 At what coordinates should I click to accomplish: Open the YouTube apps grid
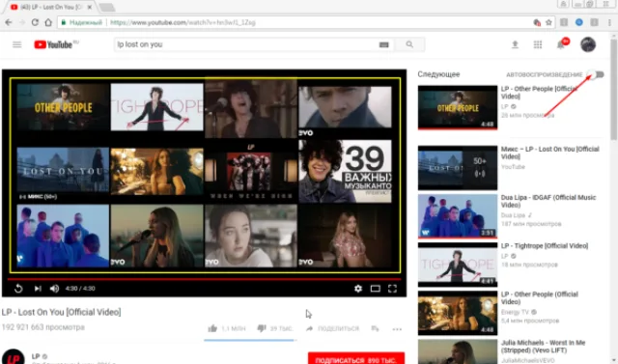[x=538, y=44]
